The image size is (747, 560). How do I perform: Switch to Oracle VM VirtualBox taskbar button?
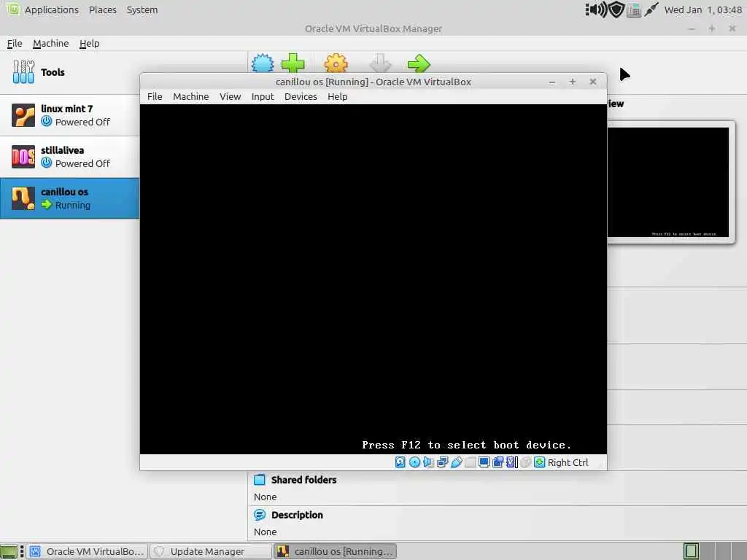[x=88, y=551]
